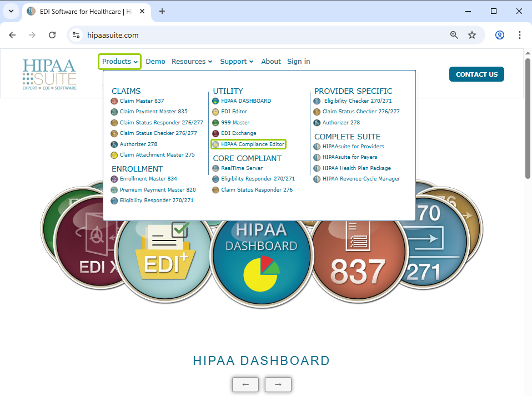The image size is (532, 396).
Task: Click the EDI Exchange icon
Action: pyautogui.click(x=215, y=133)
